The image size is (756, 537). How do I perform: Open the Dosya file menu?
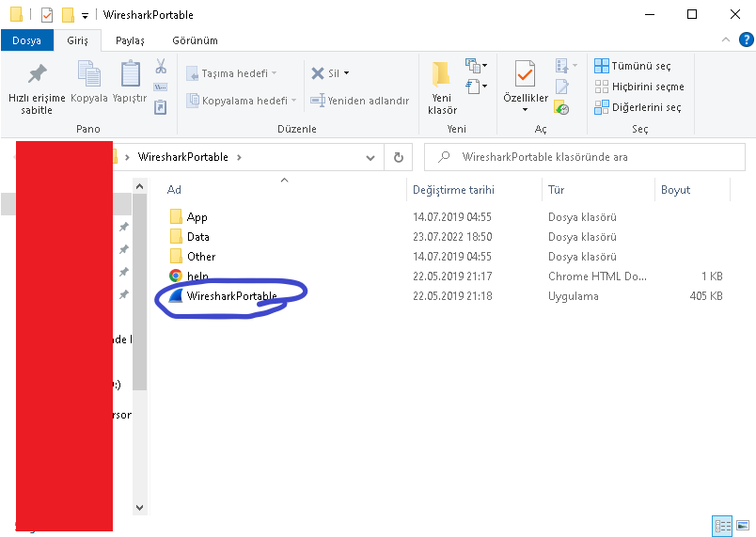click(x=27, y=40)
